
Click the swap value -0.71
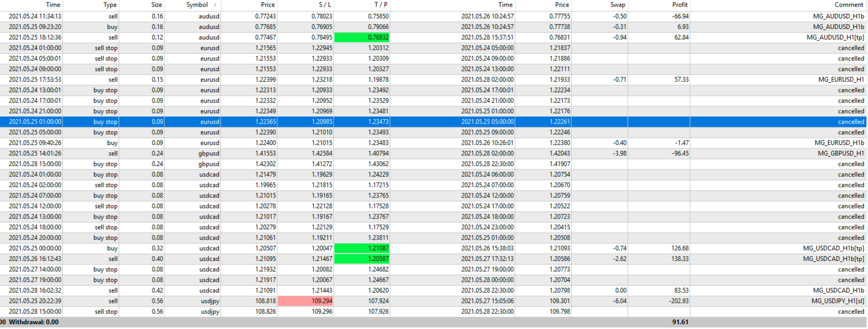619,80
